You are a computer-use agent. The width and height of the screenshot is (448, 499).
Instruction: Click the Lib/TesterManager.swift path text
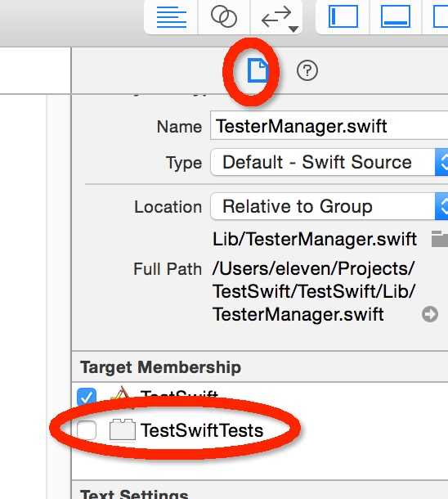(x=315, y=239)
